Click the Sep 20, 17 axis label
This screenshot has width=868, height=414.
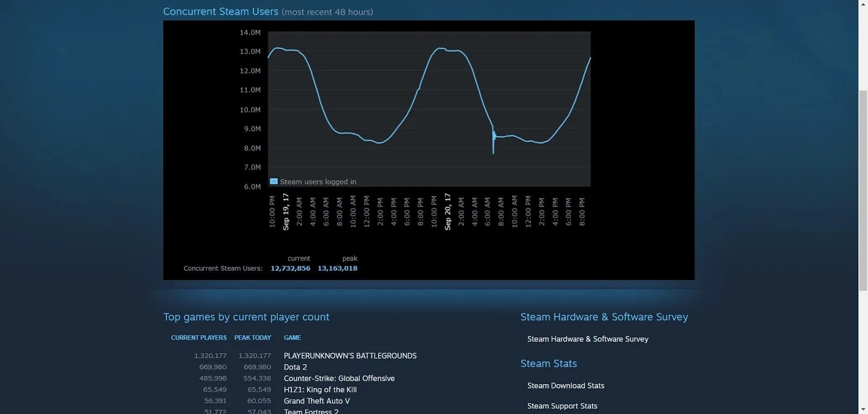tap(448, 212)
